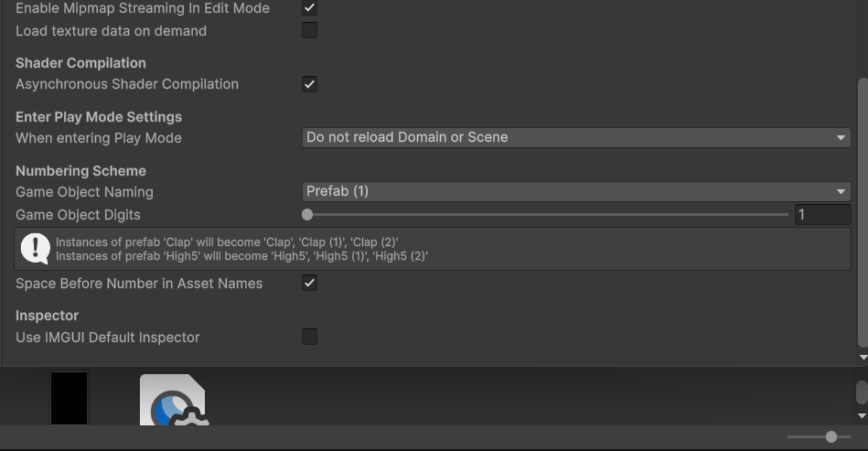Click the settings panel vertical scrollbar
This screenshot has width=868, height=451.
click(863, 213)
